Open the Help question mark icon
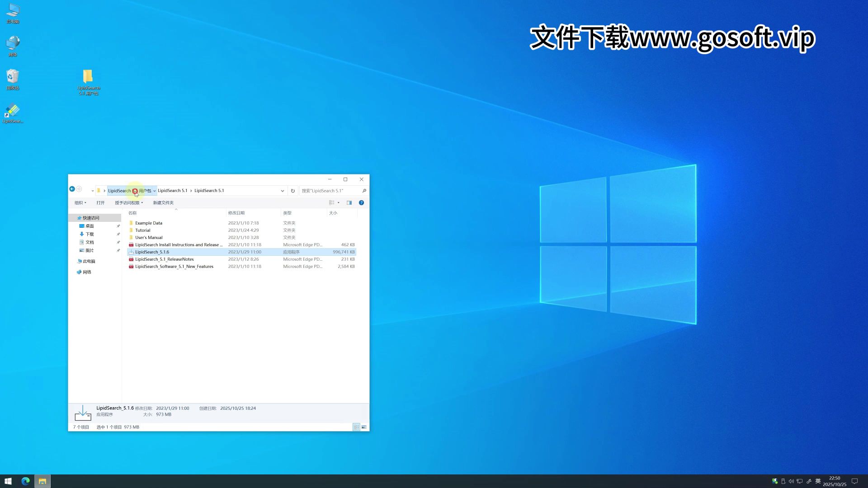The image size is (868, 488). (x=361, y=203)
